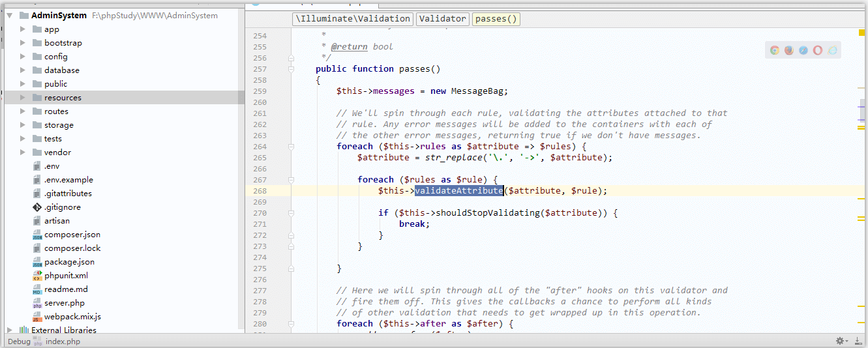The height and width of the screenshot is (348, 868).
Task: Expand the bootstrap folder arrow
Action: [23, 43]
